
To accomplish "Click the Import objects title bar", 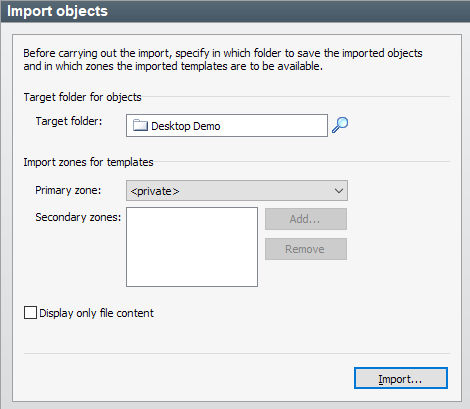I will (x=235, y=11).
